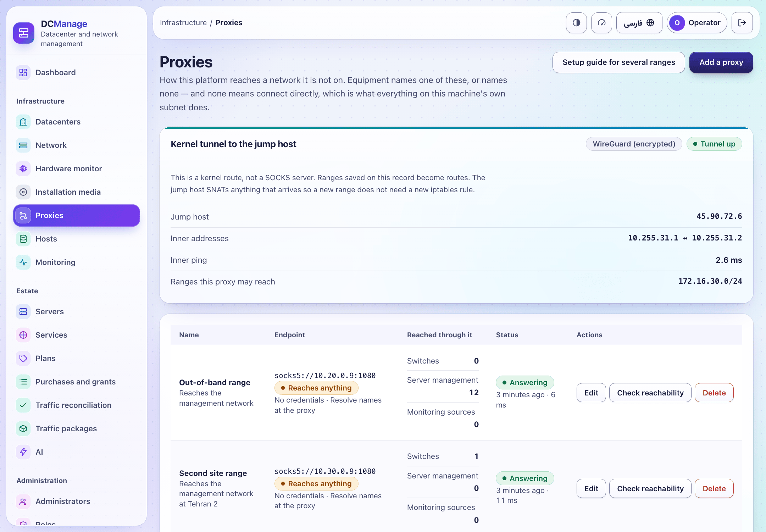Click the Monitoring pulse icon
The image size is (766, 532).
click(23, 262)
